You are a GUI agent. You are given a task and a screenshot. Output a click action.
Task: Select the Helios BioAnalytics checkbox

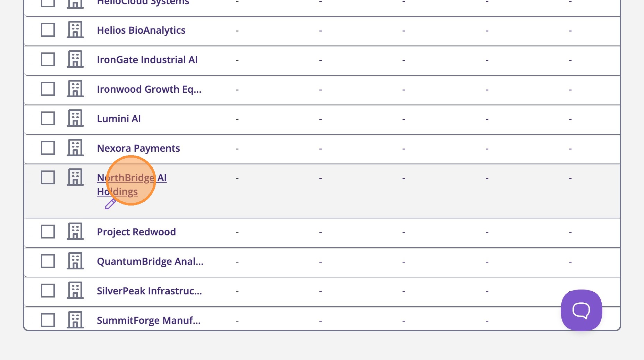click(48, 30)
